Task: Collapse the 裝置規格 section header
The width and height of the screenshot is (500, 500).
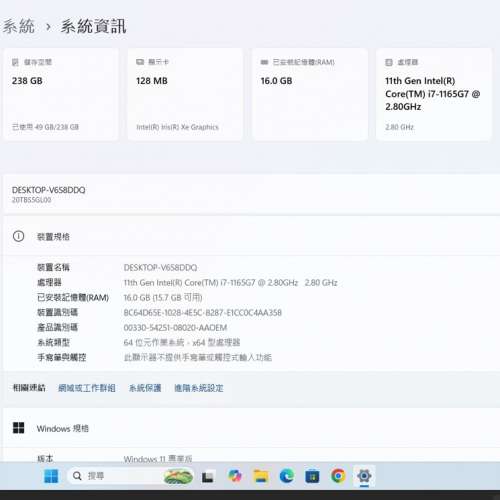Action: pos(252,236)
